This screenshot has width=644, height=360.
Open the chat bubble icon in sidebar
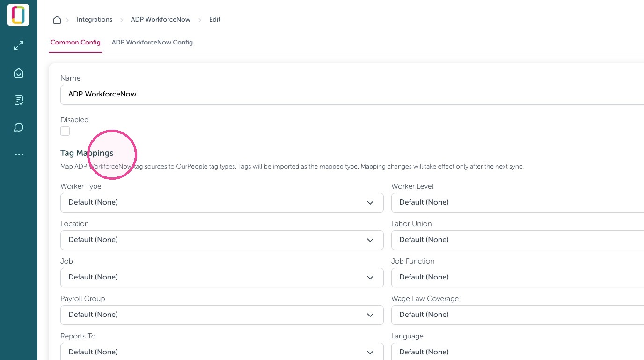[x=19, y=127]
